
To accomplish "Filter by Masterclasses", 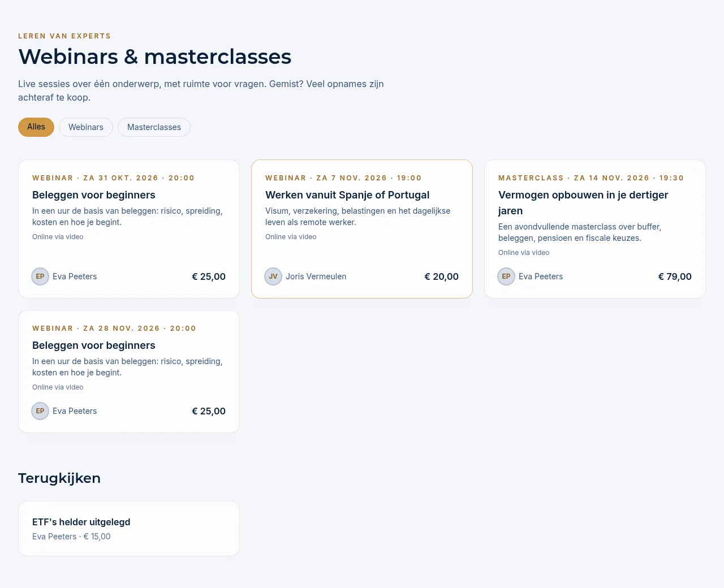I will click(154, 127).
